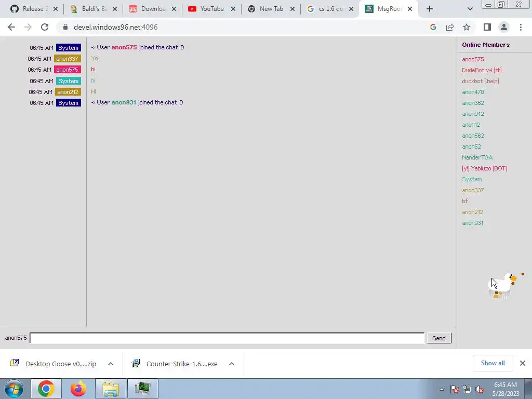
Task: Close the New Tab tab
Action: pyautogui.click(x=292, y=9)
